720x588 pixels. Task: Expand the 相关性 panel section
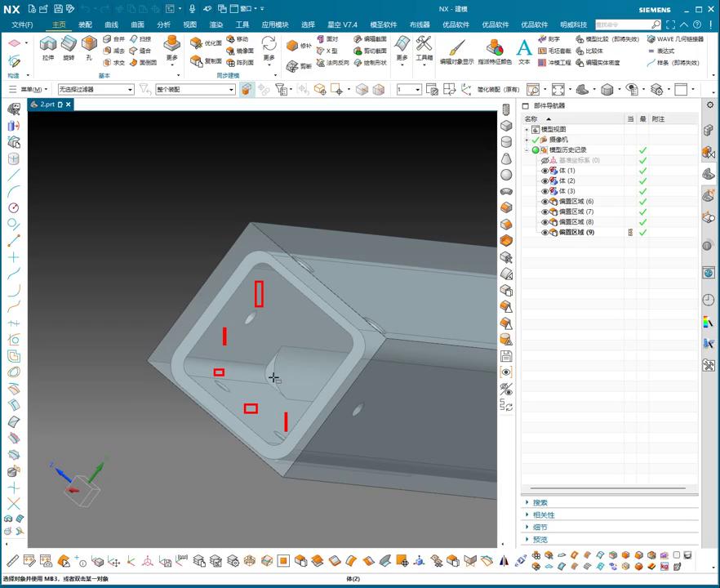[x=543, y=515]
